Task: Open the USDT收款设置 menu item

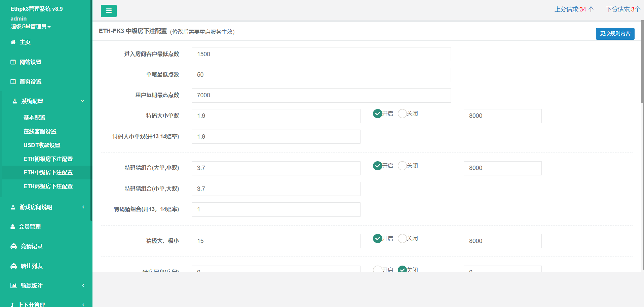Action: click(42, 145)
